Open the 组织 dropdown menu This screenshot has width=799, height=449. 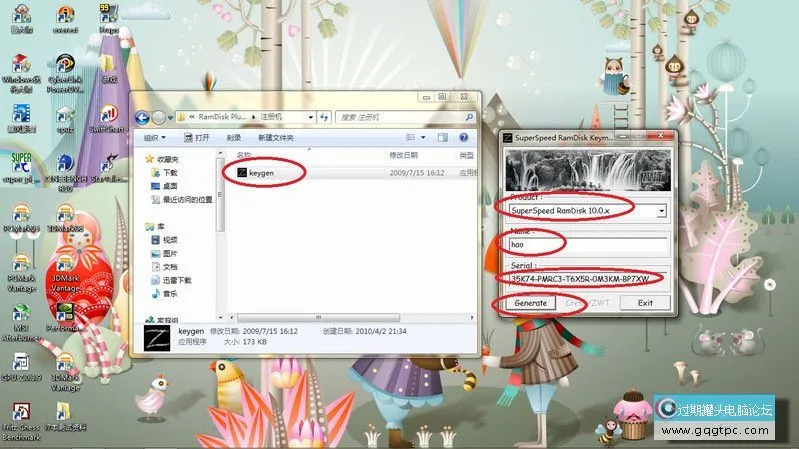pos(154,138)
